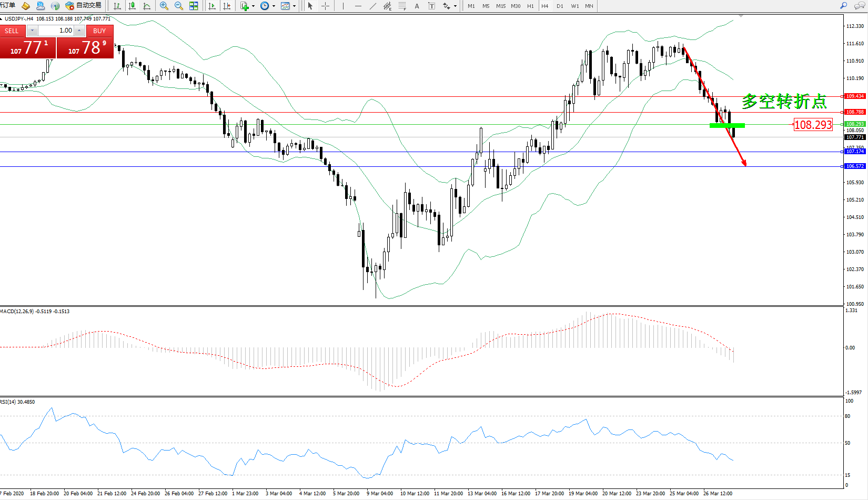Select the horizontal line tool
The height and width of the screenshot is (500, 868).
[x=358, y=6]
